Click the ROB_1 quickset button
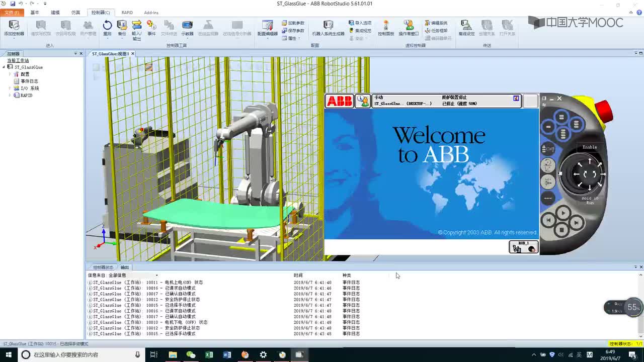The image size is (644, 362). point(524,247)
